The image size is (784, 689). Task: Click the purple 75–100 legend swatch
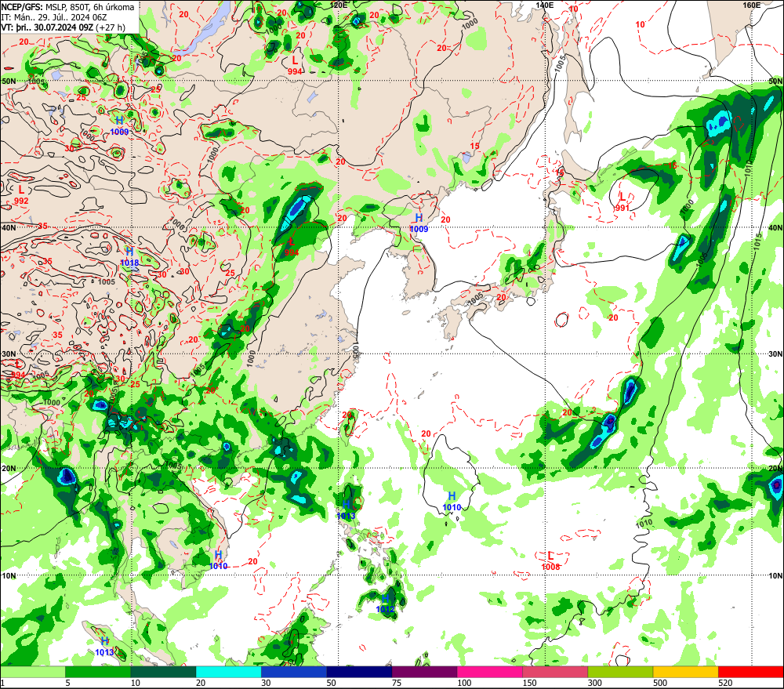tap(424, 672)
